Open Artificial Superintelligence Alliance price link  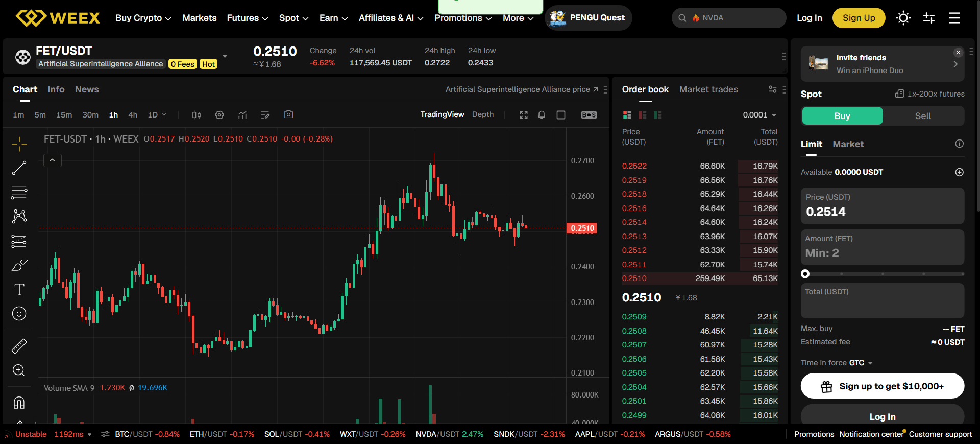pos(522,89)
